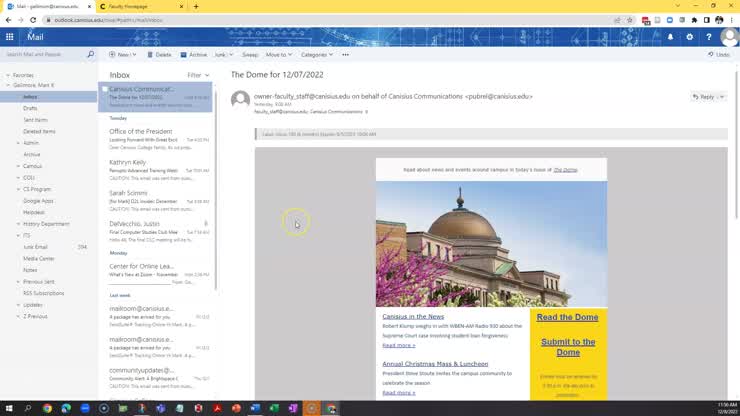Screen dimensions: 740x416
Task: Click the Submit to the Dome link
Action: click(568, 347)
